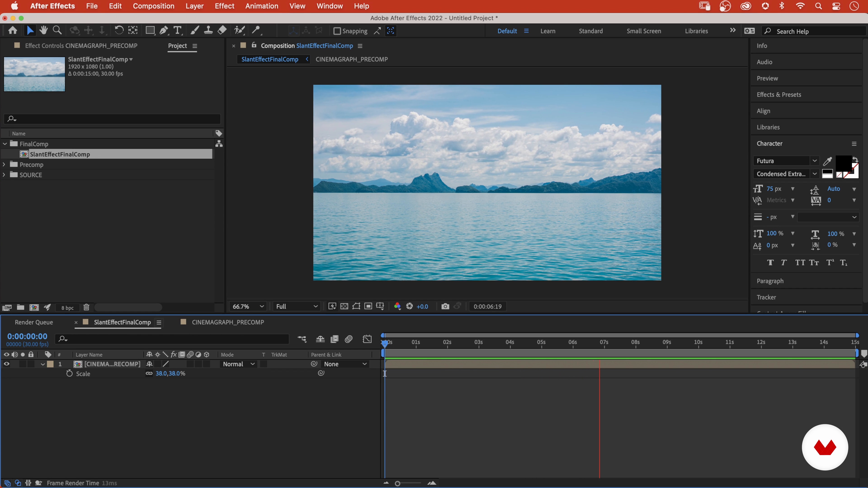Expand the Precomp folder

(4, 164)
